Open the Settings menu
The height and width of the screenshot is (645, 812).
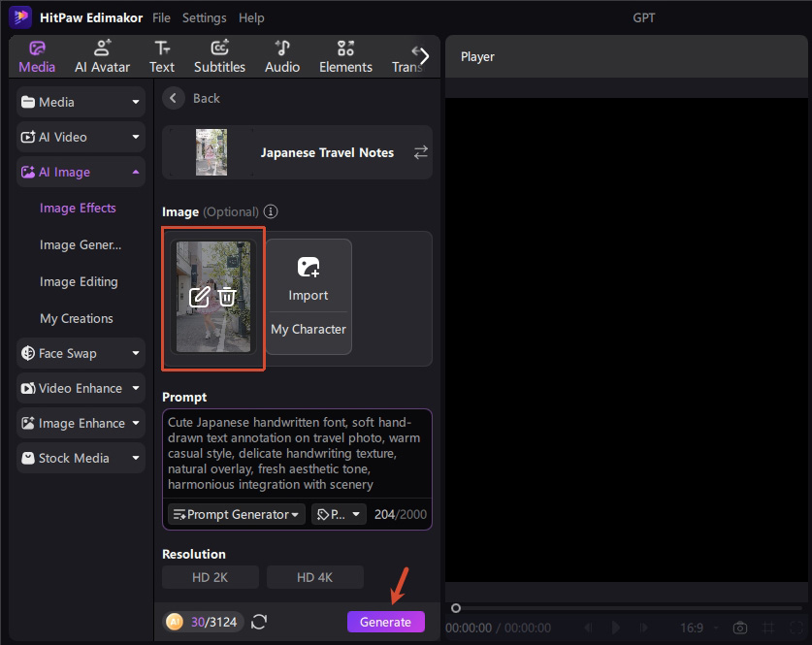204,17
